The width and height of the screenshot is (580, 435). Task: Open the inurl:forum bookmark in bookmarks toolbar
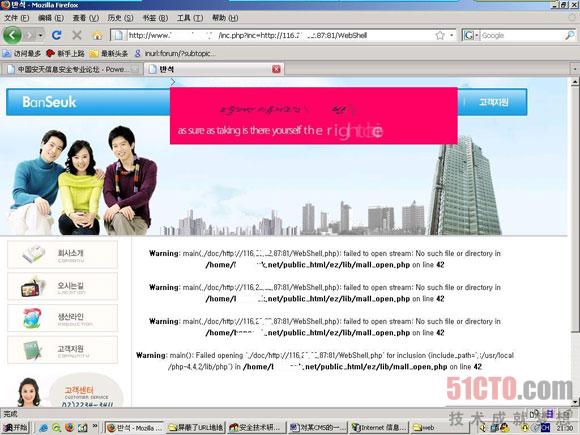click(x=175, y=54)
